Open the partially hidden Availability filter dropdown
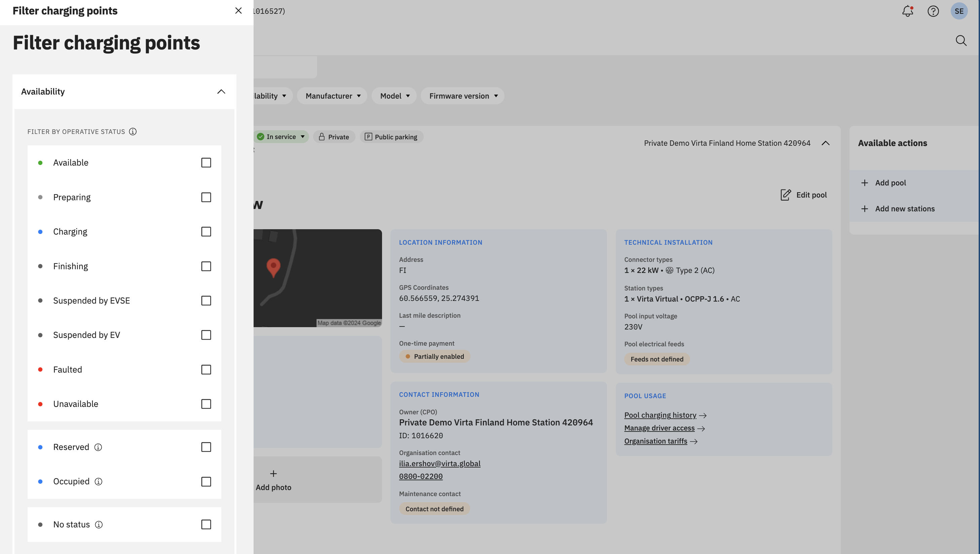This screenshot has width=980, height=554. (x=273, y=96)
